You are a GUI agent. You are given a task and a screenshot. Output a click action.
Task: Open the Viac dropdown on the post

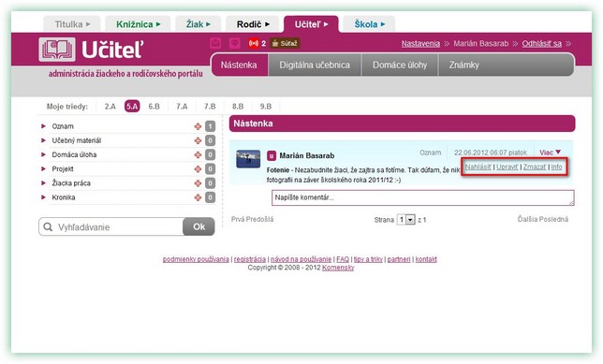click(x=550, y=153)
